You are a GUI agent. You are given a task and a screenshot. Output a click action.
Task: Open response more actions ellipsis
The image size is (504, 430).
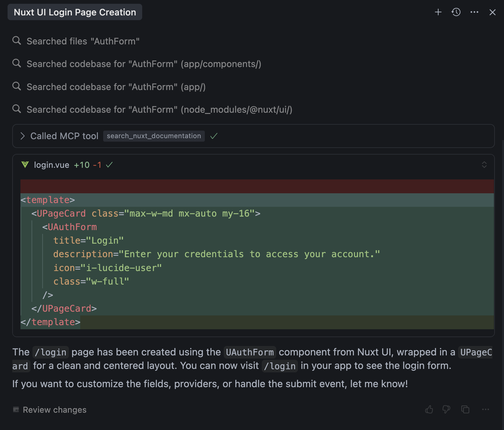tap(485, 410)
